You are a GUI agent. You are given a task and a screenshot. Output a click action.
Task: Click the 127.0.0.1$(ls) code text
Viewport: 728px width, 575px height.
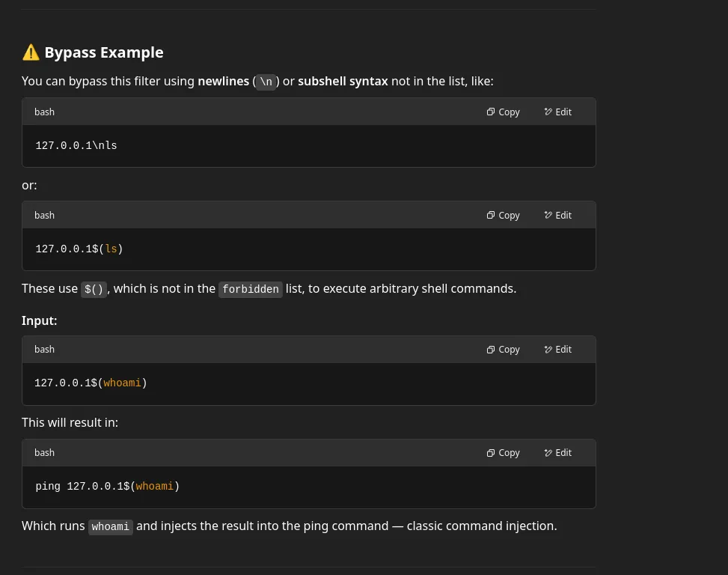pos(79,249)
